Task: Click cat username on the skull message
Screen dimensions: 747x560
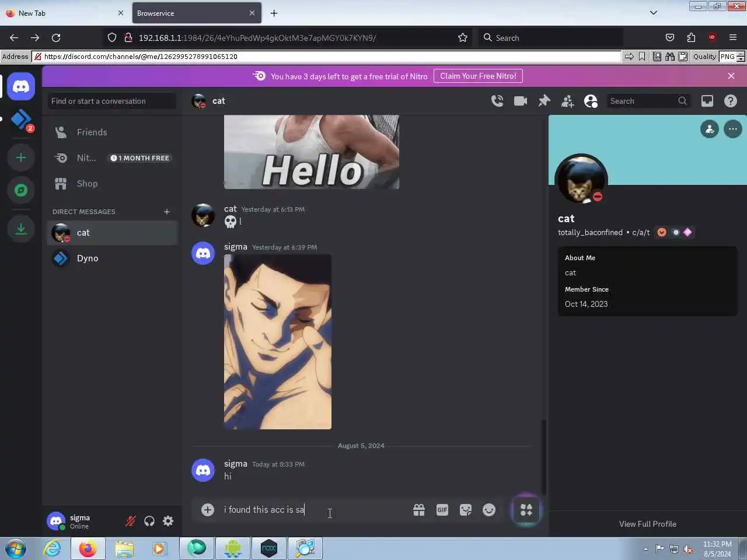Action: point(231,209)
